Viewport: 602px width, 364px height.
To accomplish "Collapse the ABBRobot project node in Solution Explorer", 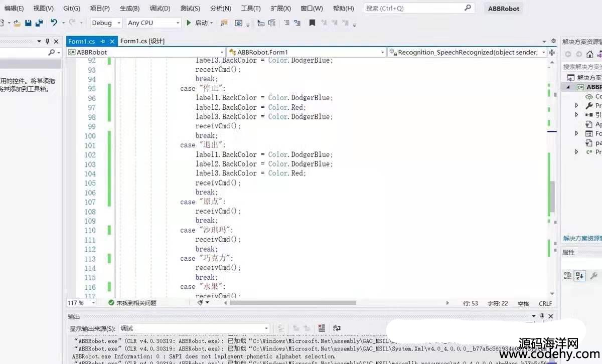I will click(x=568, y=87).
